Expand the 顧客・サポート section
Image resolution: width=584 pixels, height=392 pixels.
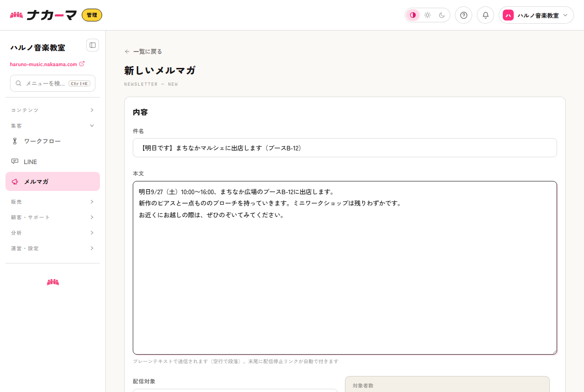click(x=52, y=217)
